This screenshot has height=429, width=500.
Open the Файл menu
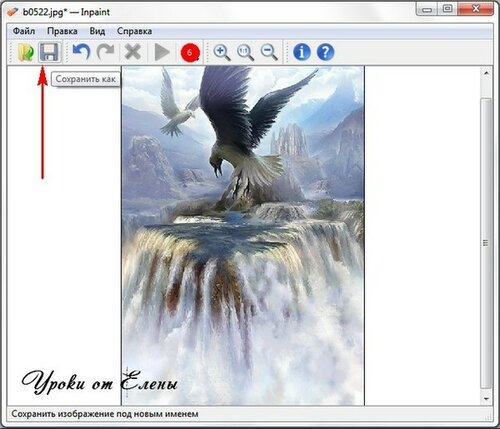(24, 31)
